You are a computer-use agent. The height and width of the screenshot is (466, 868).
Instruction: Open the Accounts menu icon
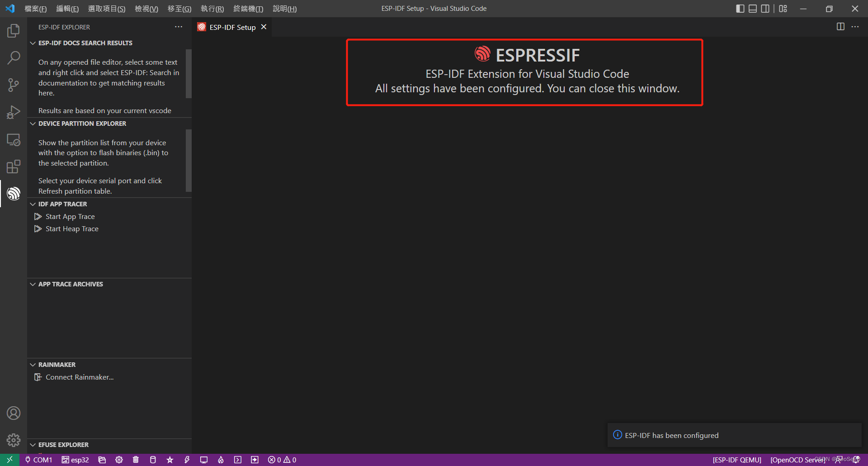point(14,413)
